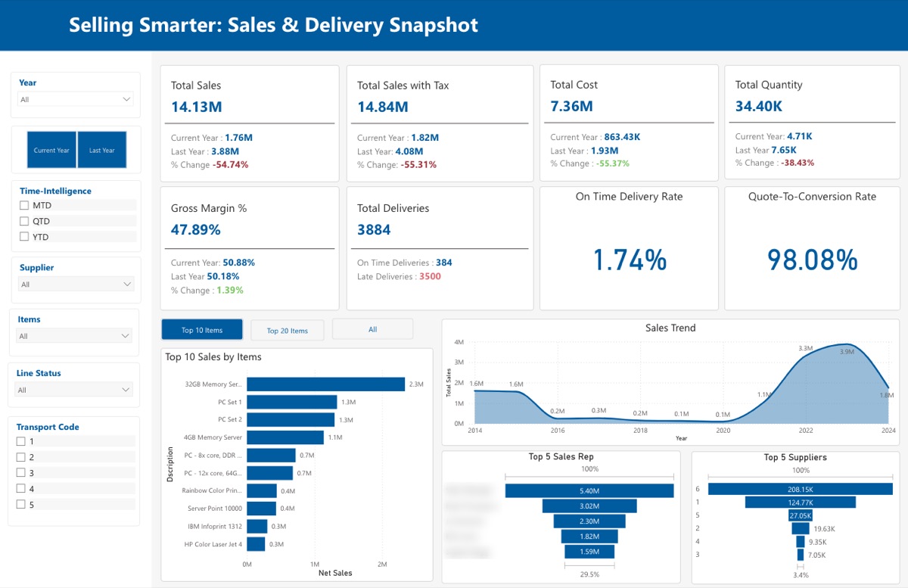Click the 32GB Memory Server bar
The image size is (908, 588).
point(325,384)
